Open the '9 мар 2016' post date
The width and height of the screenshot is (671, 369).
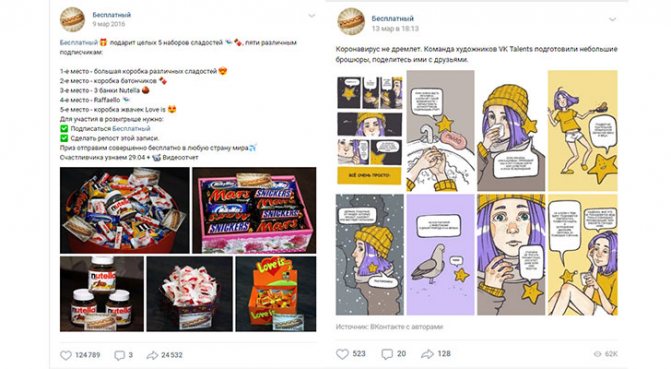pos(109,24)
